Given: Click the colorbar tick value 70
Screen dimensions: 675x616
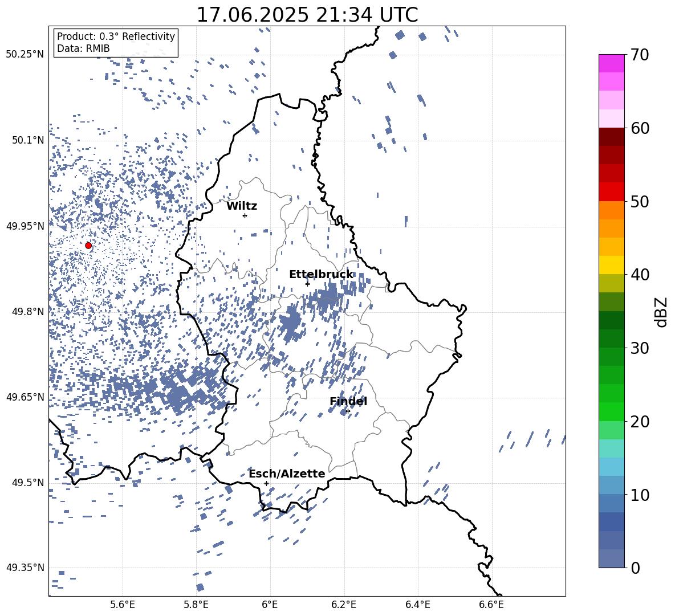Looking at the screenshot, I should 639,55.
